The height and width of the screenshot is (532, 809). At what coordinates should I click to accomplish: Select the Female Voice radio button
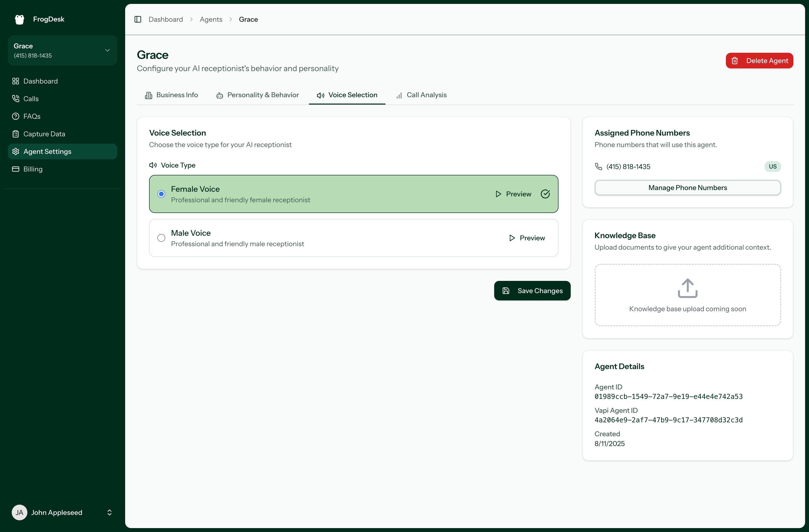[x=161, y=194]
